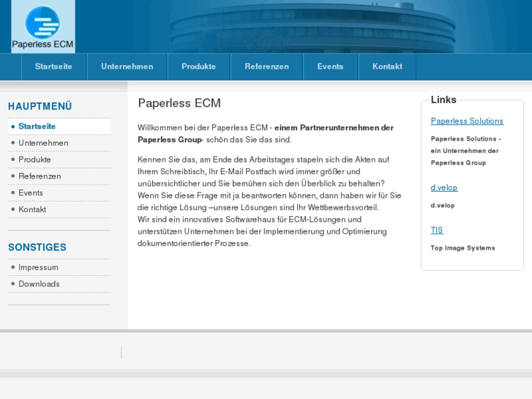Click the bold 'Paperless Group' text in the intro
Screen dimensions: 532x399
[170, 140]
